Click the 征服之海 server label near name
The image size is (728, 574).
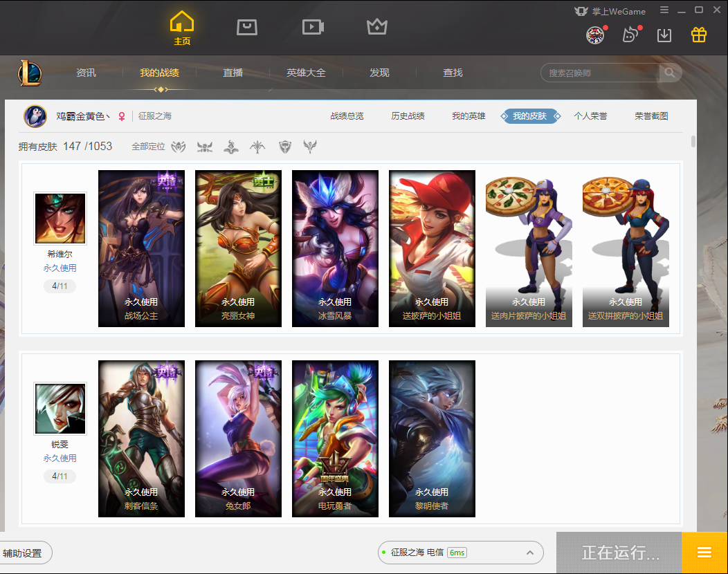pos(154,116)
